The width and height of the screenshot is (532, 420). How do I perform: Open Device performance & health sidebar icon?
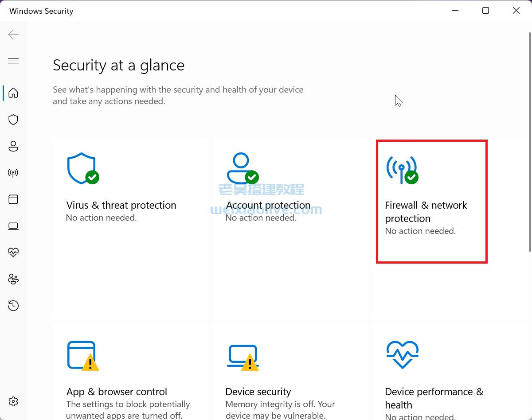pos(13,253)
